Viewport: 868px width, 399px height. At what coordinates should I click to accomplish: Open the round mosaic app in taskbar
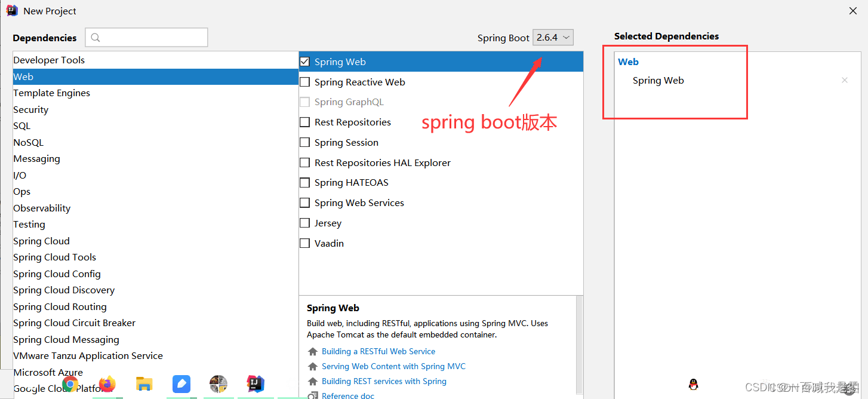(x=218, y=383)
